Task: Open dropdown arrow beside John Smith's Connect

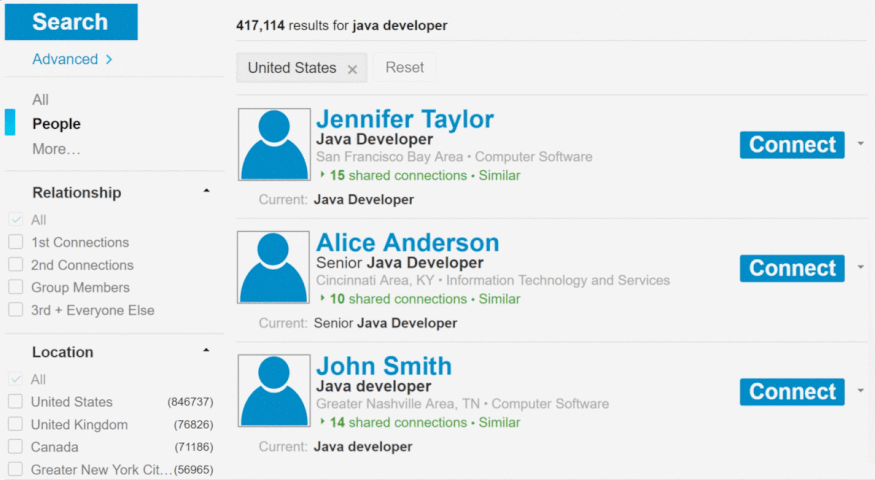Action: 860,391
